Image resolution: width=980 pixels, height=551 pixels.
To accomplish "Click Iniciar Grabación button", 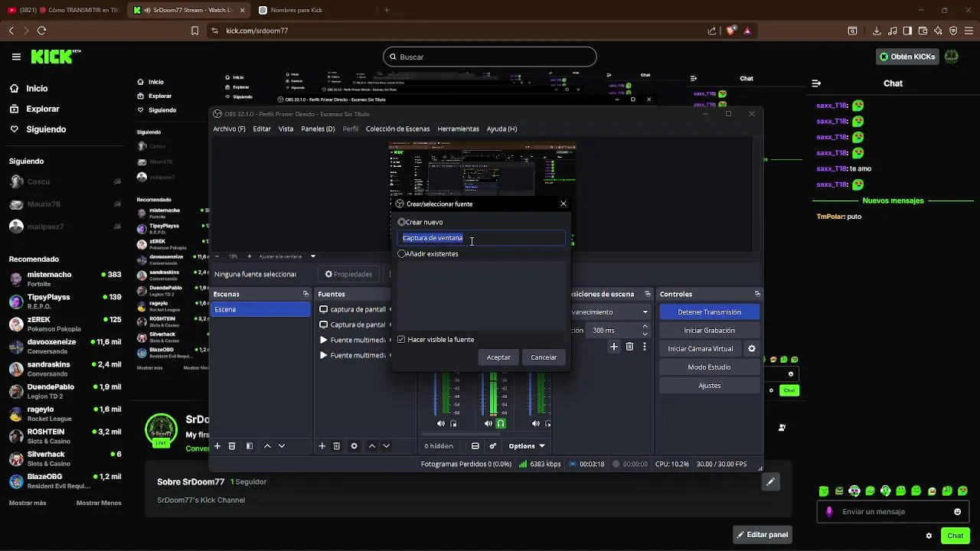I will point(709,331).
